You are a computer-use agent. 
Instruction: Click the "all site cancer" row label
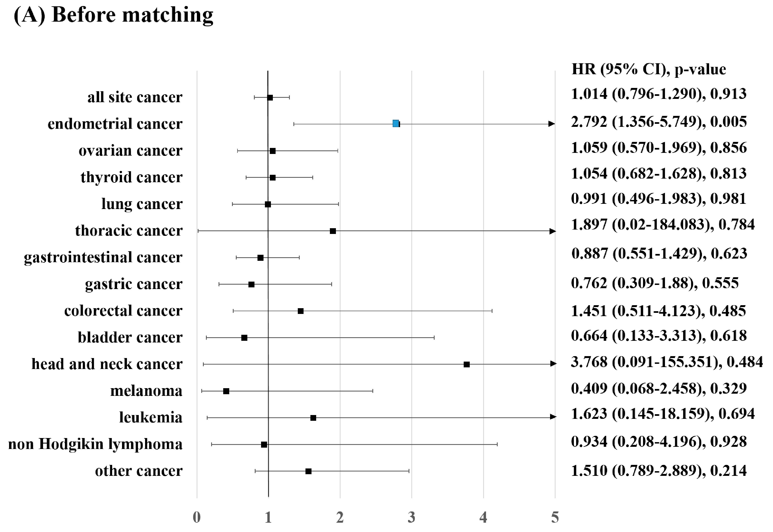click(135, 97)
